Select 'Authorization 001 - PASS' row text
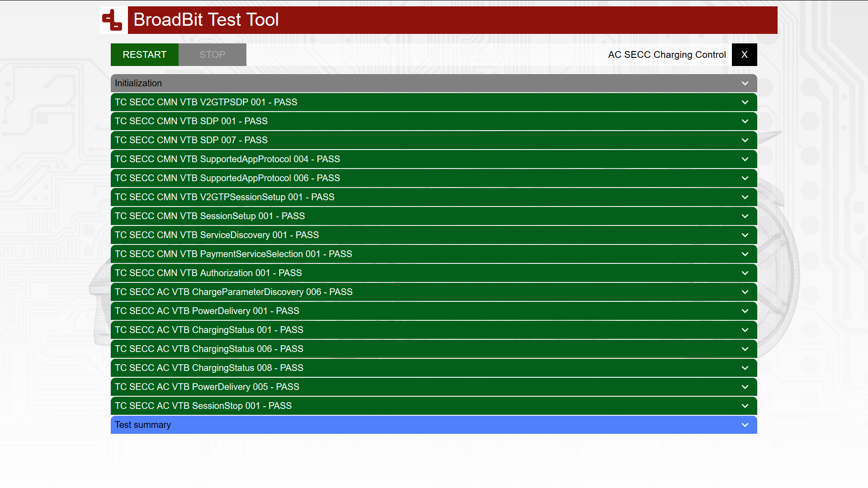The height and width of the screenshot is (488, 868). click(x=208, y=273)
